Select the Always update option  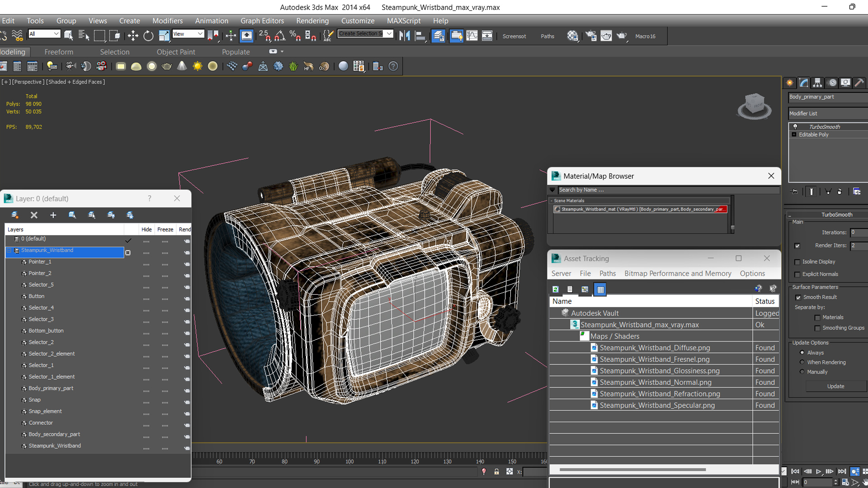point(802,352)
